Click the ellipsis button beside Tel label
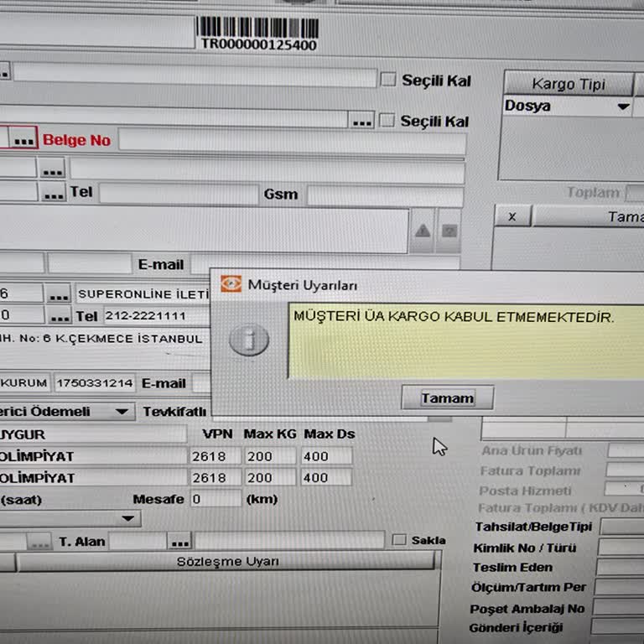Screen dimensions: 644x644 pyautogui.click(x=53, y=193)
